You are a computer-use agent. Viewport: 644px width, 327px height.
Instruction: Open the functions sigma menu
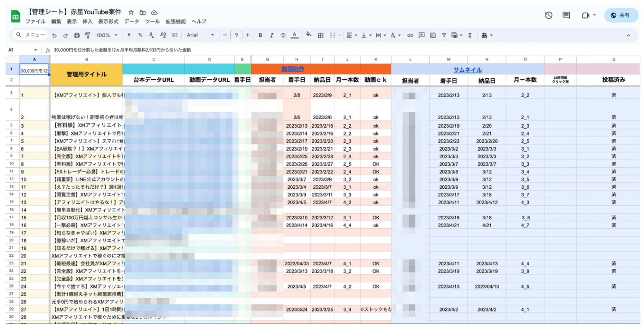click(470, 35)
